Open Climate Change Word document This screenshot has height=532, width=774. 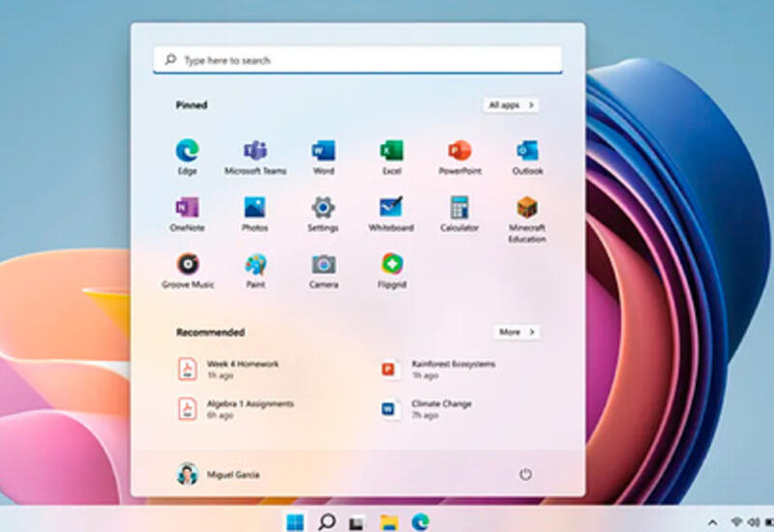(427, 409)
